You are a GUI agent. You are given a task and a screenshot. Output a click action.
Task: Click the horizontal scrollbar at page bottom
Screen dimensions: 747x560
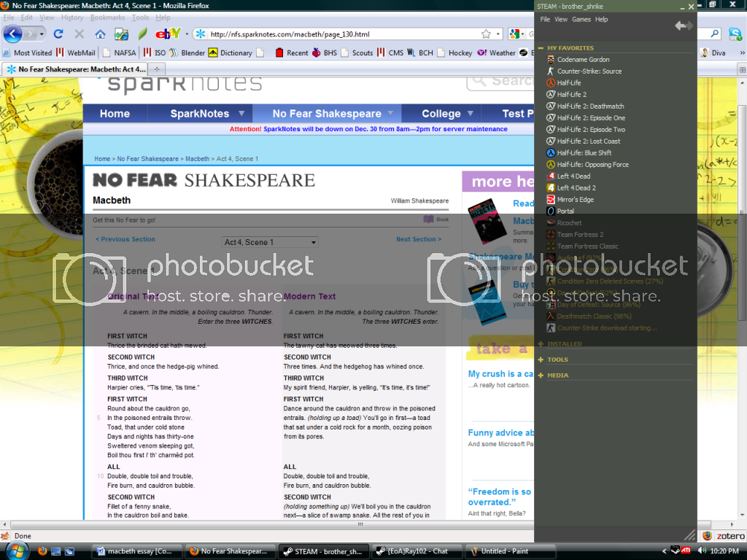click(360, 524)
